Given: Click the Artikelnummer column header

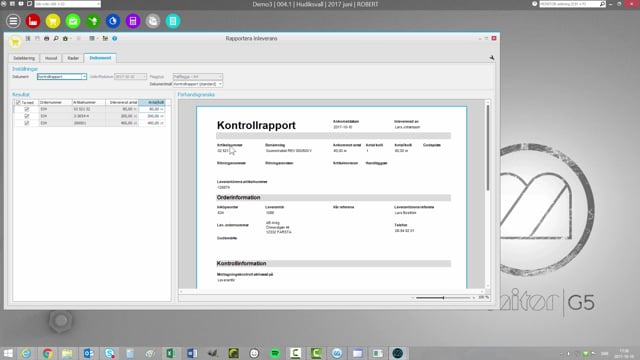Looking at the screenshot, I should point(89,102).
